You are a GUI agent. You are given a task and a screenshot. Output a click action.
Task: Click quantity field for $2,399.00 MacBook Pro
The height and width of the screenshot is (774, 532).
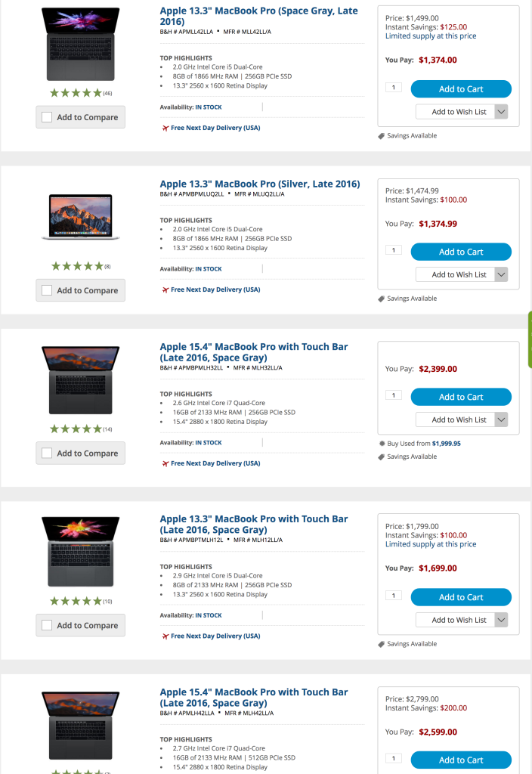point(393,395)
